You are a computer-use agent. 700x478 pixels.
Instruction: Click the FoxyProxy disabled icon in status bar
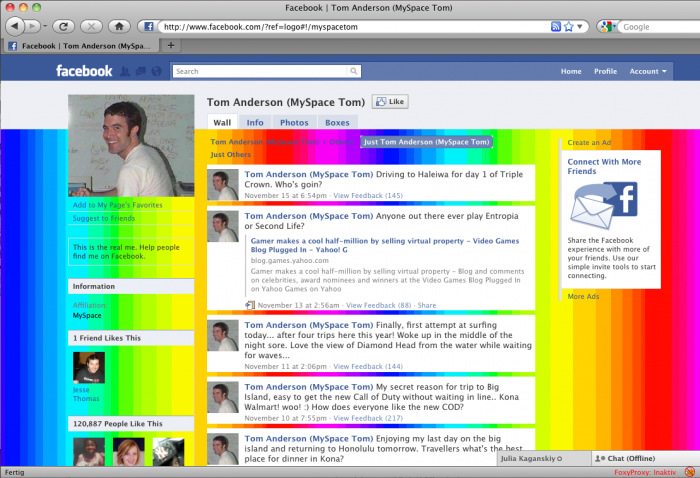coord(690,472)
